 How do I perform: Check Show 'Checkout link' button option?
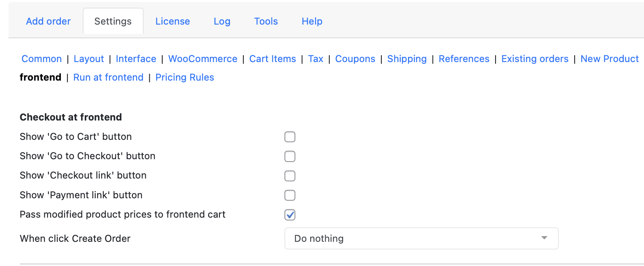click(290, 176)
